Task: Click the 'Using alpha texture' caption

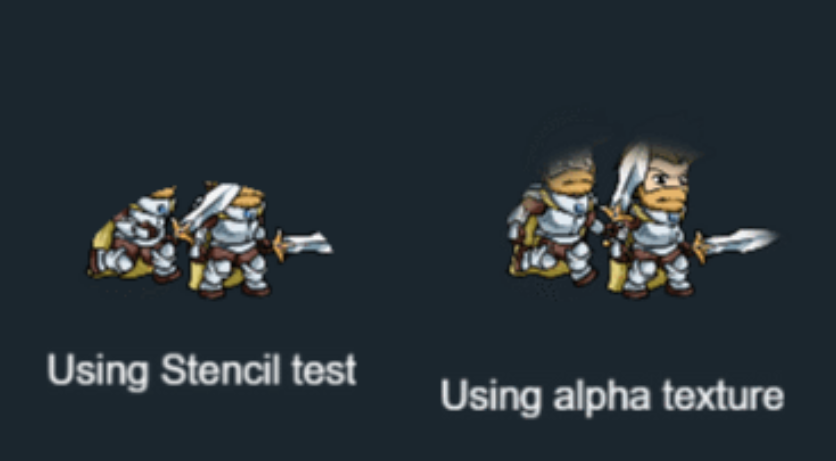Action: point(612,397)
